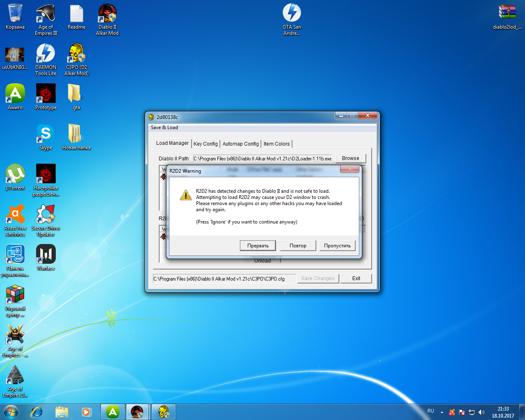The width and height of the screenshot is (525, 420).
Task: Open the diablo2lod archive on the desktop
Action: pos(507,17)
